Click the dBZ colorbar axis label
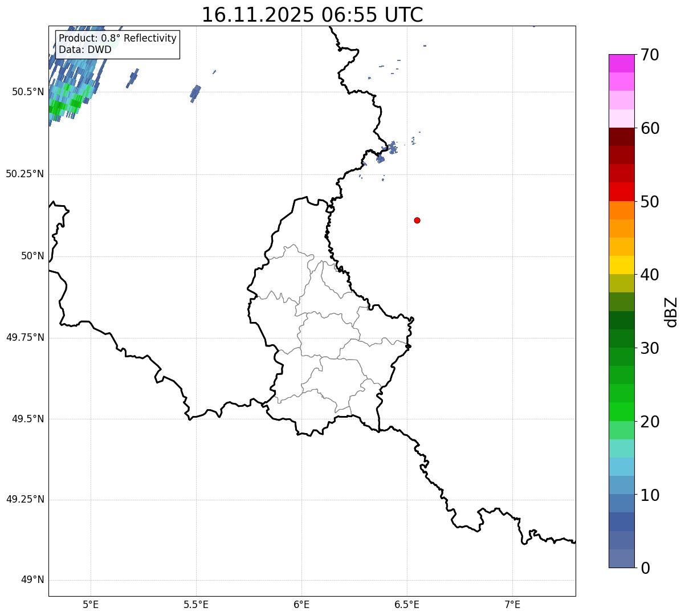Viewport: 685px width, 616px height. [x=671, y=312]
